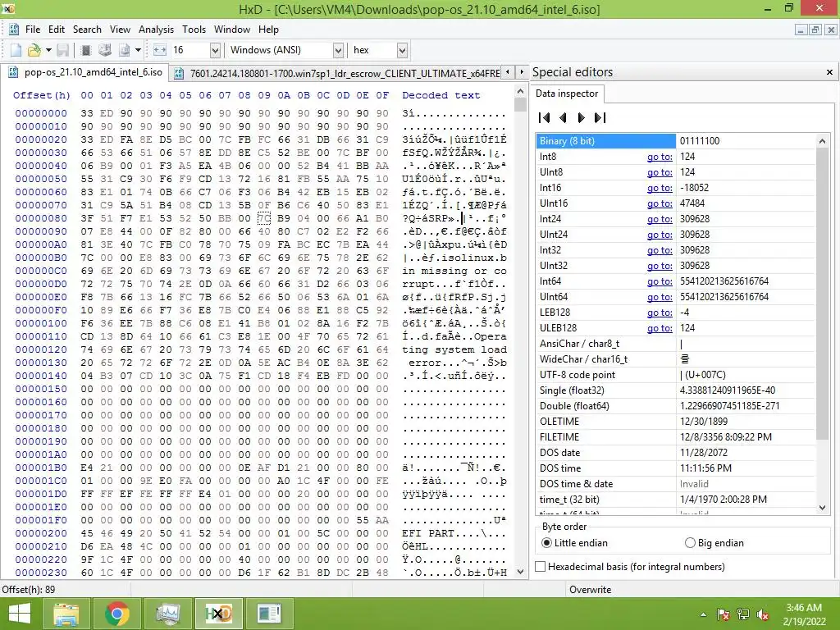Click go to link for UInt64
The image size is (840, 630).
pos(660,297)
